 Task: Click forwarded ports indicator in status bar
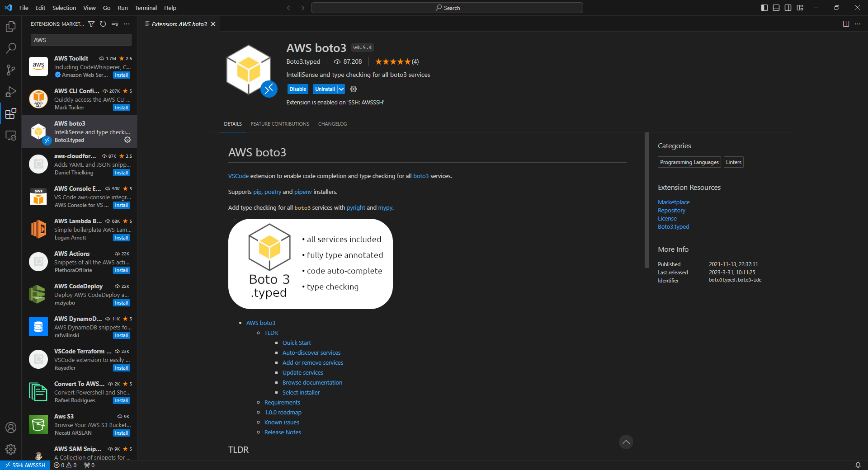pos(90,465)
